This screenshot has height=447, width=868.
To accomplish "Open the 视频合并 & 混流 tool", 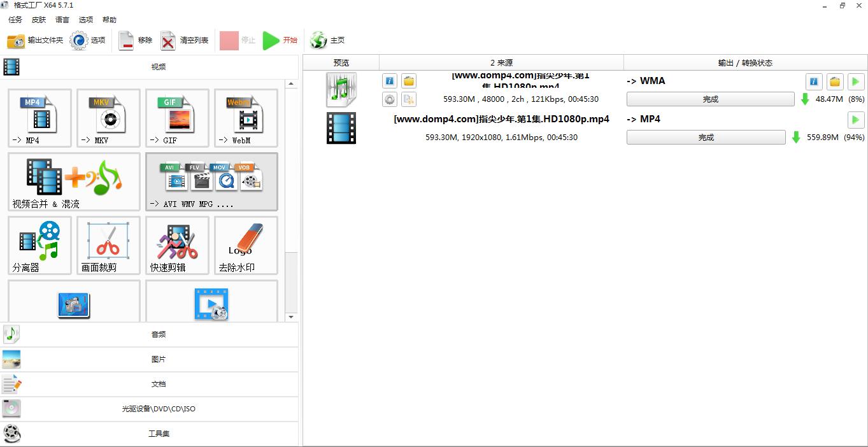I will pos(74,181).
